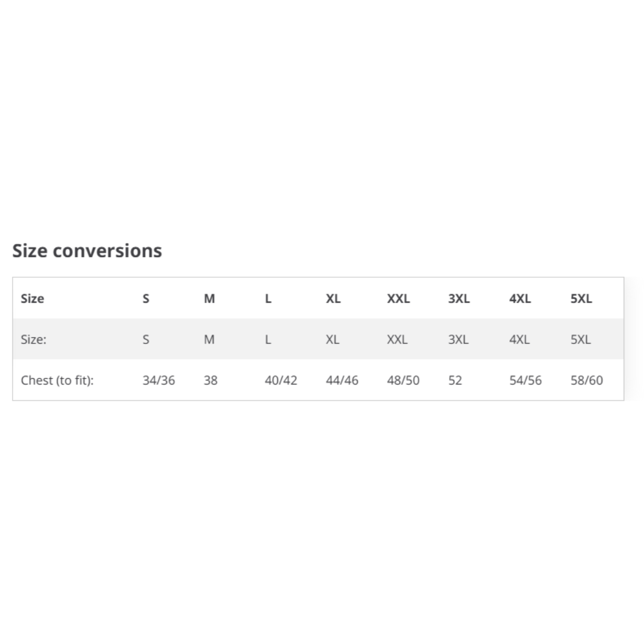This screenshot has width=644, height=644.
Task: Select non-bold 4XL in the "Size:" row
Action: pos(519,340)
